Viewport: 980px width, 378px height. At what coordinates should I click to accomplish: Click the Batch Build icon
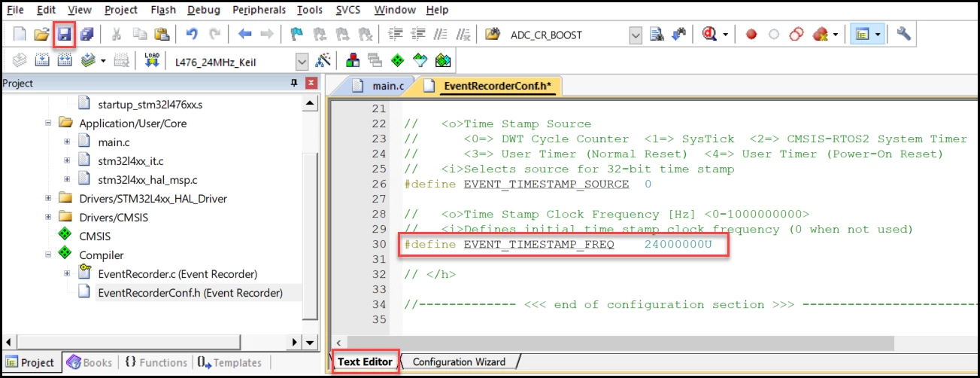pyautogui.click(x=88, y=60)
